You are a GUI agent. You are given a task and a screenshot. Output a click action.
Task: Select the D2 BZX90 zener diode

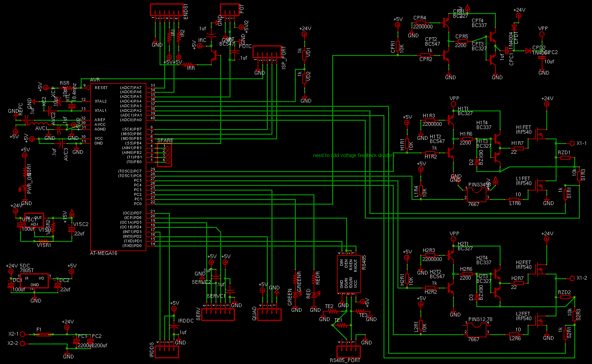click(477, 161)
